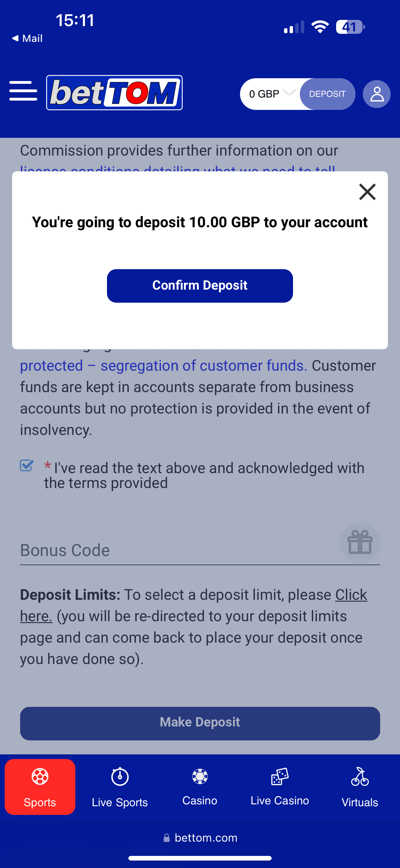Open the user profile icon
The image size is (400, 868).
pyautogui.click(x=376, y=94)
